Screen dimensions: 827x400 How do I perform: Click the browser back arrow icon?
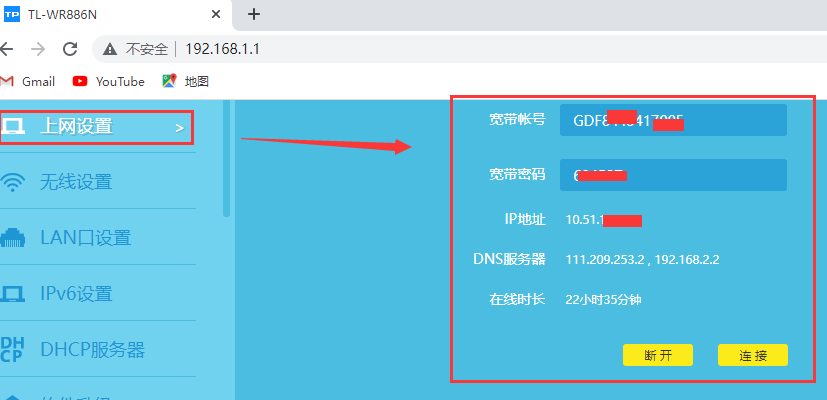coord(6,49)
